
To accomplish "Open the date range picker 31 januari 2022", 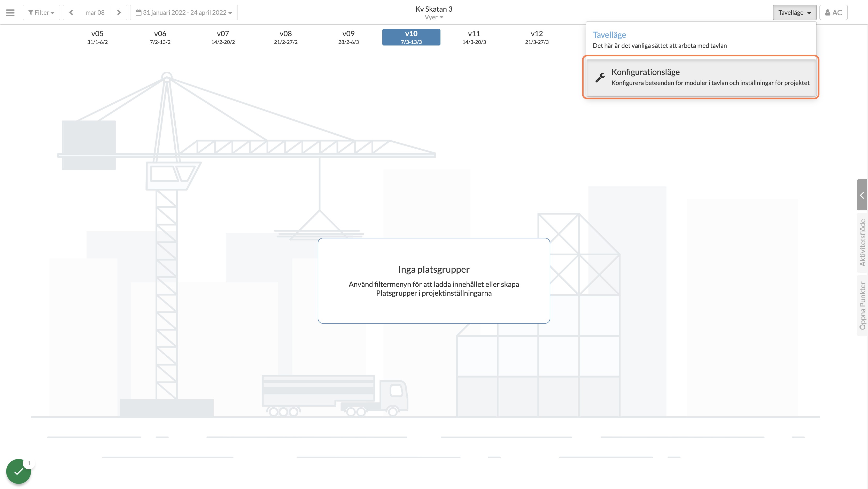I will [x=184, y=12].
